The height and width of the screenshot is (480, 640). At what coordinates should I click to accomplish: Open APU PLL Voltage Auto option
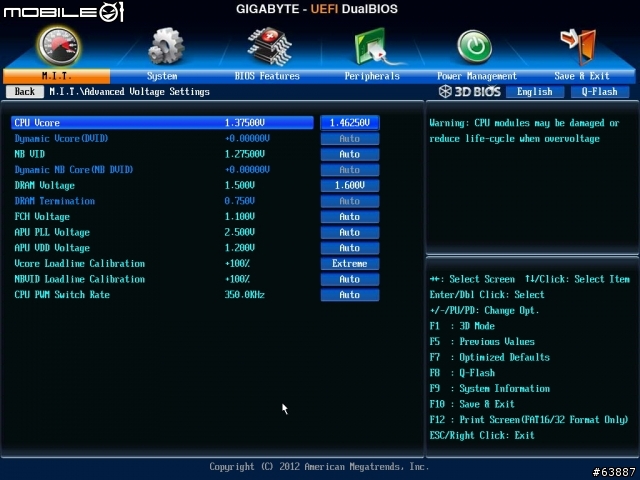pos(350,232)
